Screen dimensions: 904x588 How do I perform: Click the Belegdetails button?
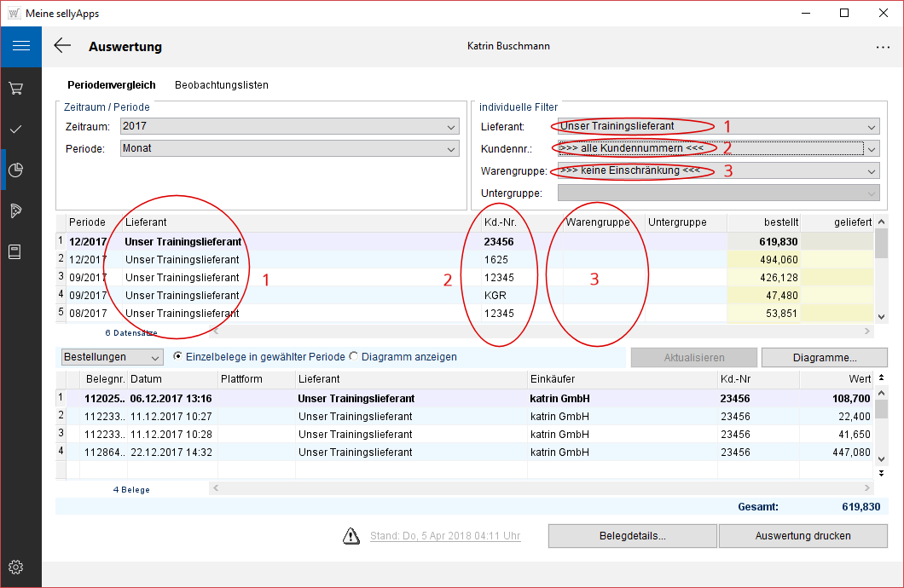(x=632, y=536)
